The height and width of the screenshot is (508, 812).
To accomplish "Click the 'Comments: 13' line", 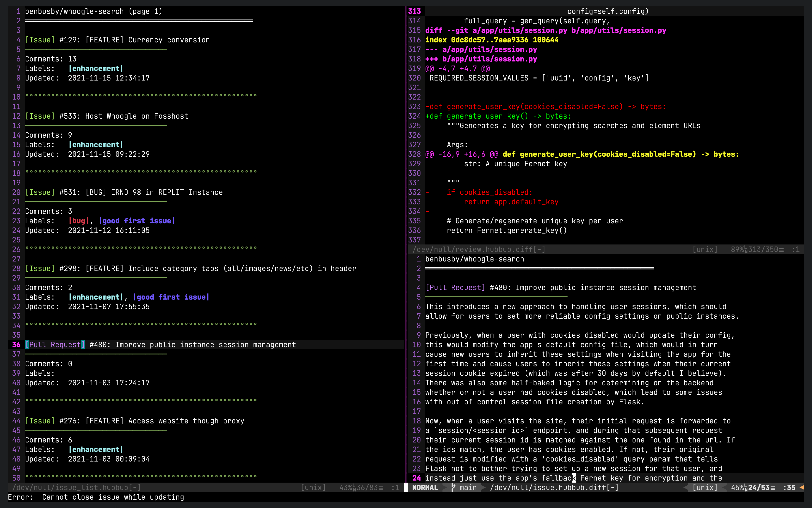I will 51,59.
